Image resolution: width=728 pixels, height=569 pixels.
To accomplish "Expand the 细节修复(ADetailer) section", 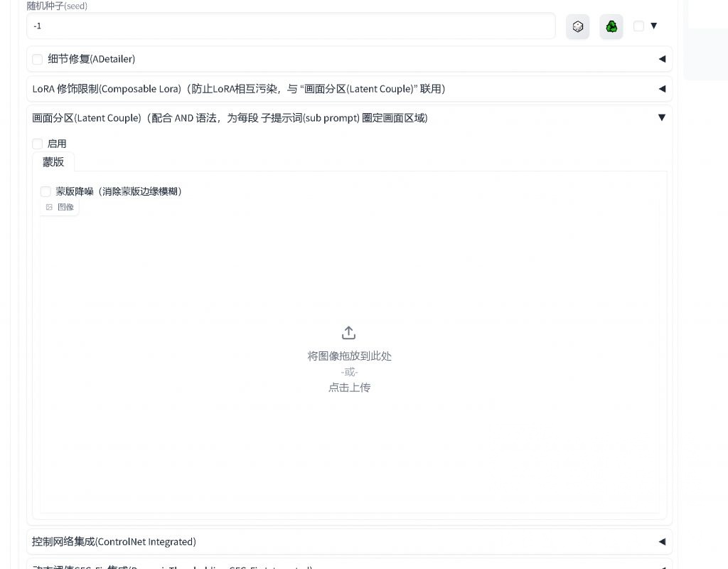I will (x=661, y=59).
